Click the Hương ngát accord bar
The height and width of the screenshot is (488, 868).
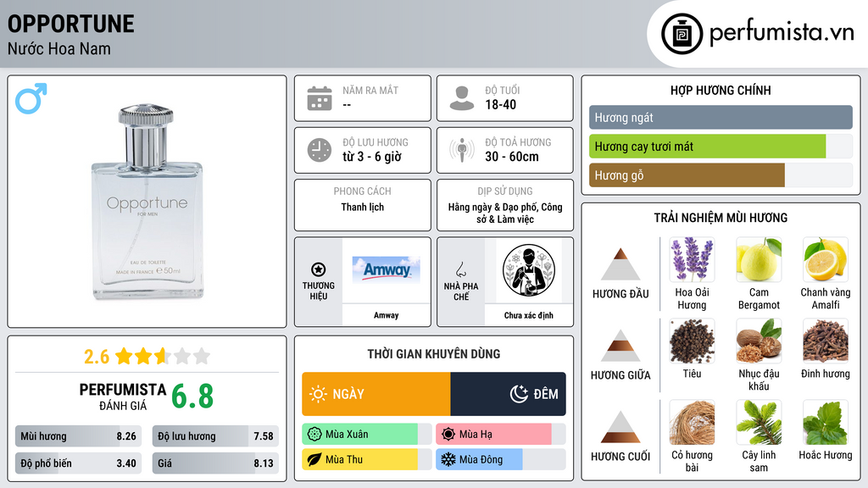click(x=721, y=117)
